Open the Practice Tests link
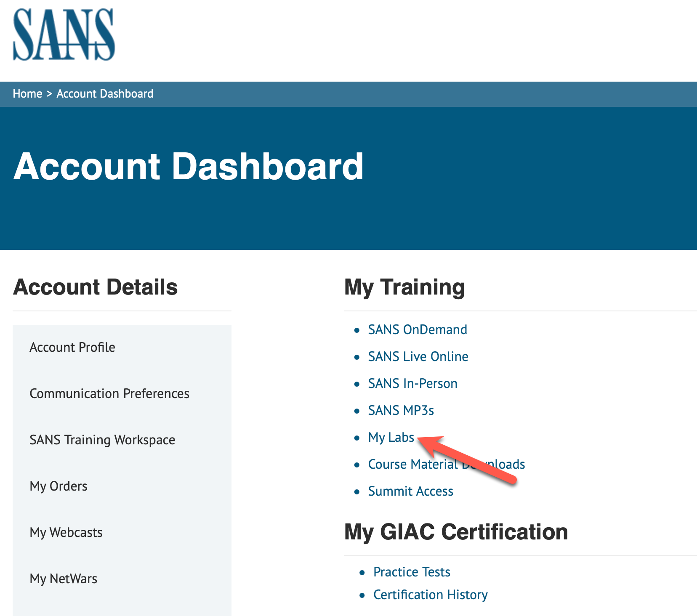Viewport: 697px width, 616px height. pyautogui.click(x=412, y=572)
